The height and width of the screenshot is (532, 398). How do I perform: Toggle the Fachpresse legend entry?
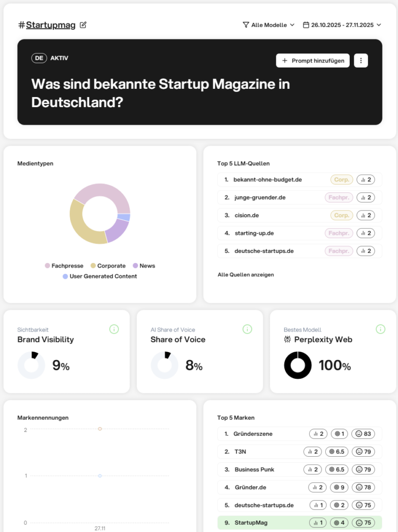64,265
